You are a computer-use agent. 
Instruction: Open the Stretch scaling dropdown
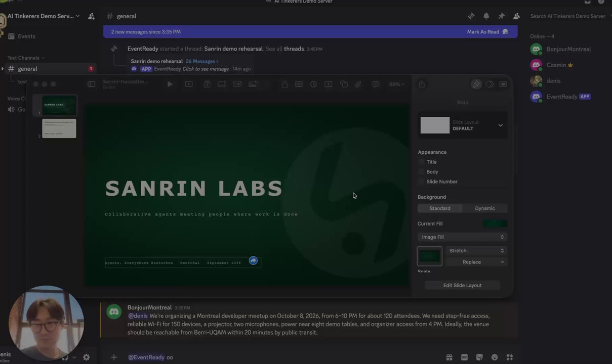[x=476, y=251]
